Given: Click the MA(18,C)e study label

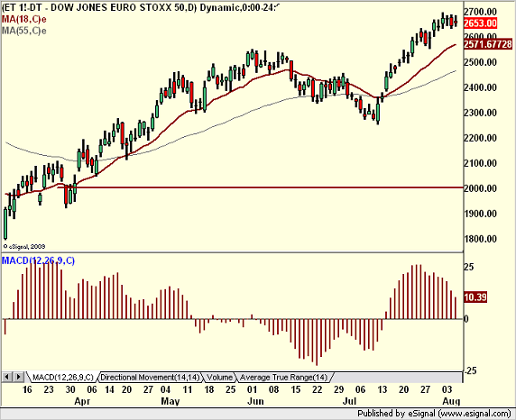Looking at the screenshot, I should point(24,19).
